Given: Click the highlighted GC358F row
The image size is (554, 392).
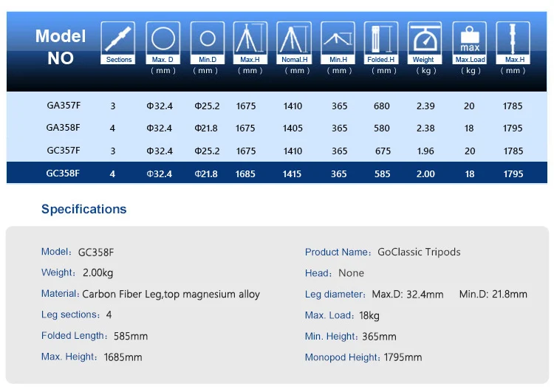Looking at the screenshot, I should pyautogui.click(x=277, y=173).
